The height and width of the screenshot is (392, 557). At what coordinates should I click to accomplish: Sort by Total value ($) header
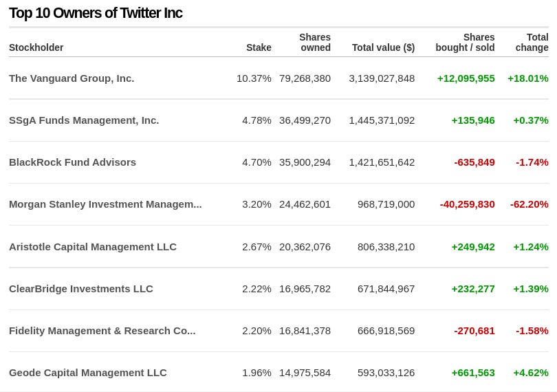click(x=383, y=47)
